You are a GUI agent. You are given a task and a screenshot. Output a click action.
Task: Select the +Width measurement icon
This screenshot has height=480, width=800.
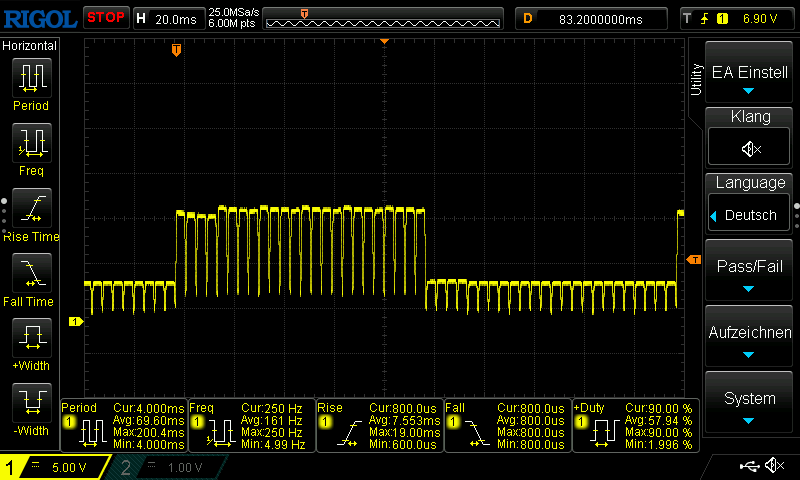click(x=30, y=338)
